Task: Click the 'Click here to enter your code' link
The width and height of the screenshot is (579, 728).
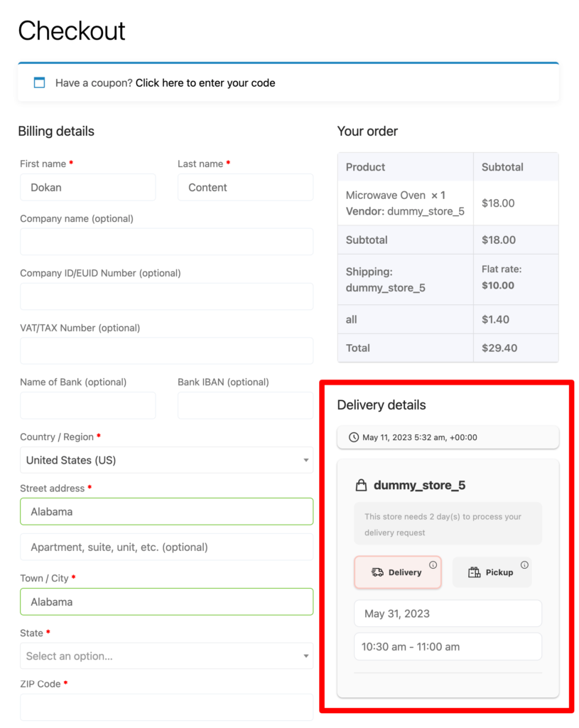Action: point(205,83)
